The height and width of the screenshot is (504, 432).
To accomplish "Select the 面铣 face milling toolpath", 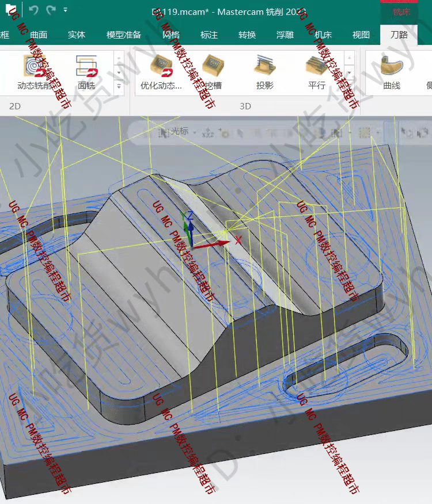I will click(x=86, y=72).
